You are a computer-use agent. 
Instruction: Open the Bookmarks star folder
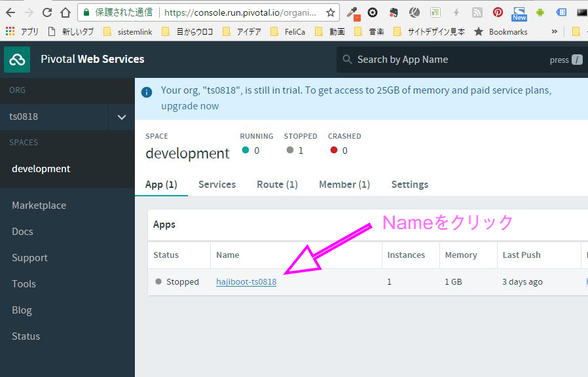point(501,32)
